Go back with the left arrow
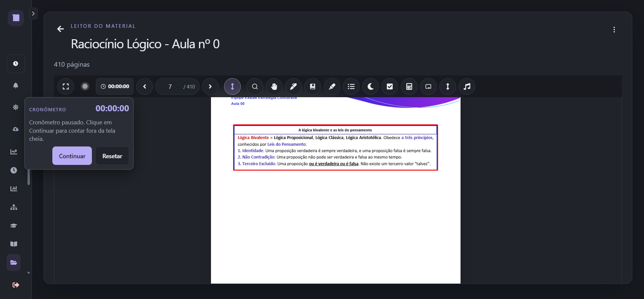644x299 pixels. 60,29
